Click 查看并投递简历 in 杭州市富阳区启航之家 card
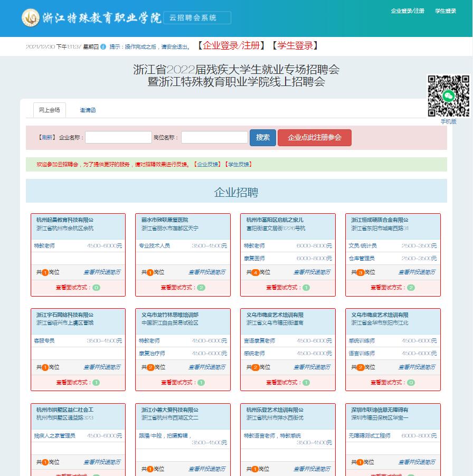 point(312,272)
